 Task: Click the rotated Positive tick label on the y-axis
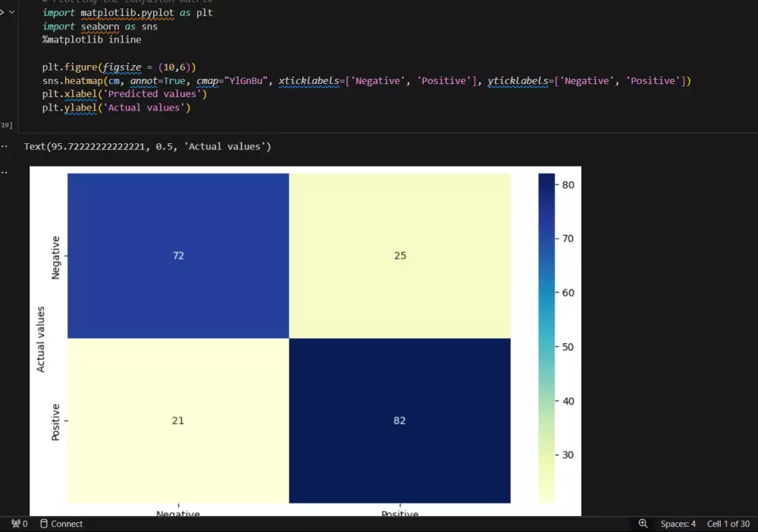coord(55,422)
